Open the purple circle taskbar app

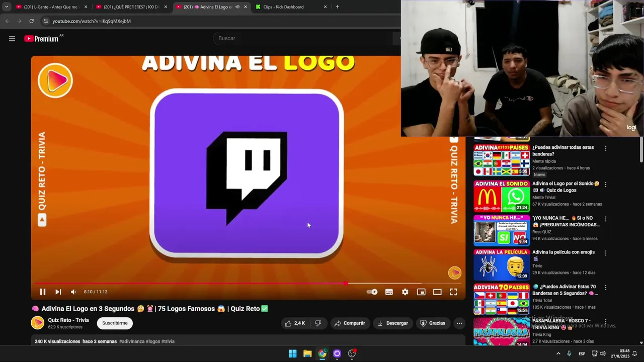click(x=337, y=353)
